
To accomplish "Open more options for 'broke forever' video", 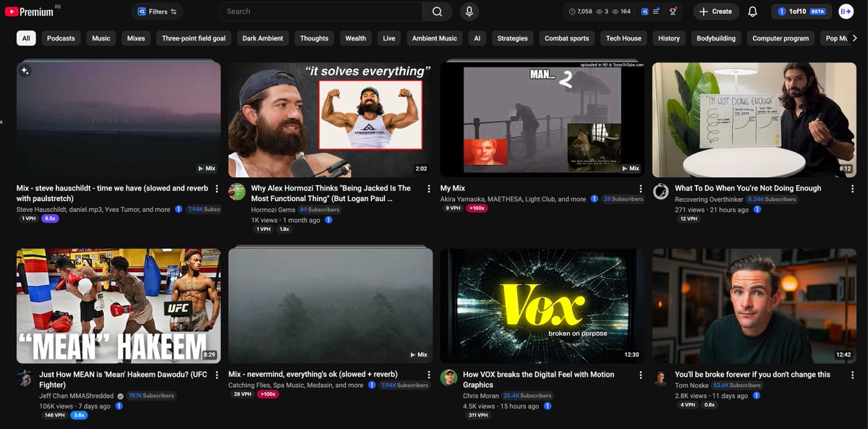I will click(x=852, y=375).
